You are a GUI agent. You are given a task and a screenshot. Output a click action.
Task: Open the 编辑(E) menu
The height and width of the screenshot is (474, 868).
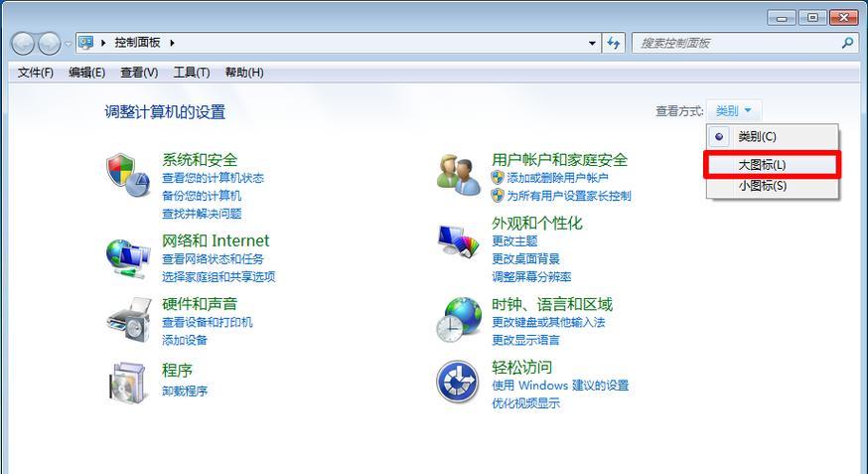tap(87, 73)
